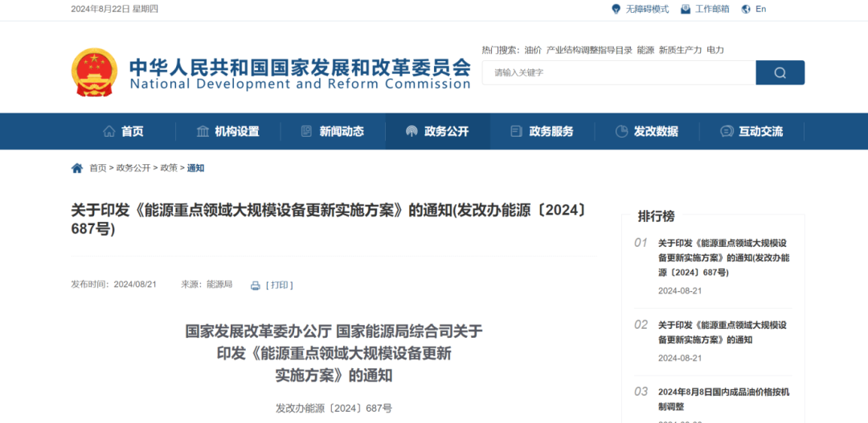Click 来源：能源局 text

pos(207,285)
